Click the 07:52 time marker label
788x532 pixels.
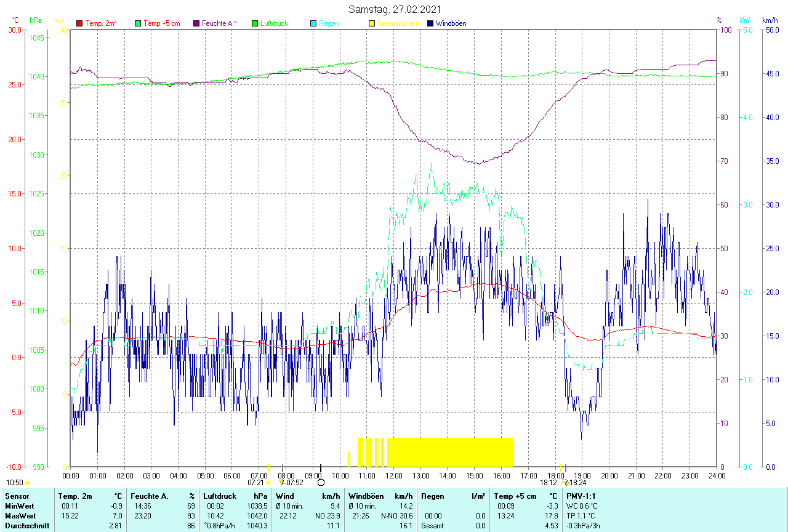pyautogui.click(x=295, y=483)
